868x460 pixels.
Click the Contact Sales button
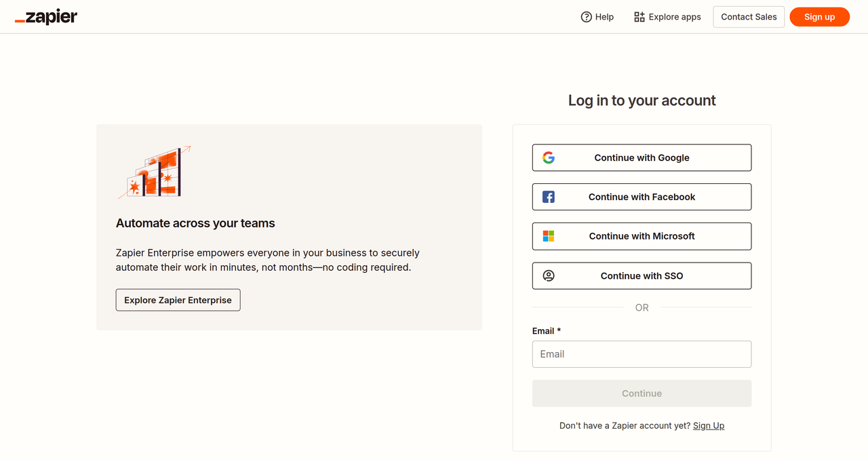749,17
